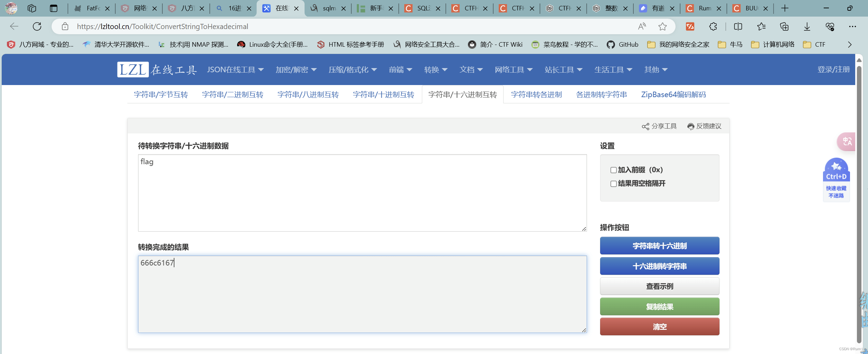Switch to 各进制转字符串 tab
Image resolution: width=868 pixels, height=354 pixels.
click(602, 94)
